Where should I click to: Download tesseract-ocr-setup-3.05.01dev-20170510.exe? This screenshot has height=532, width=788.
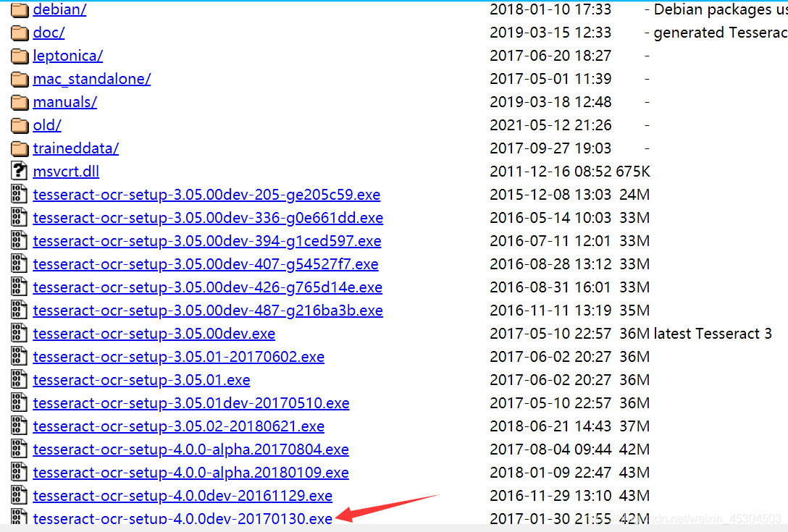coord(191,403)
